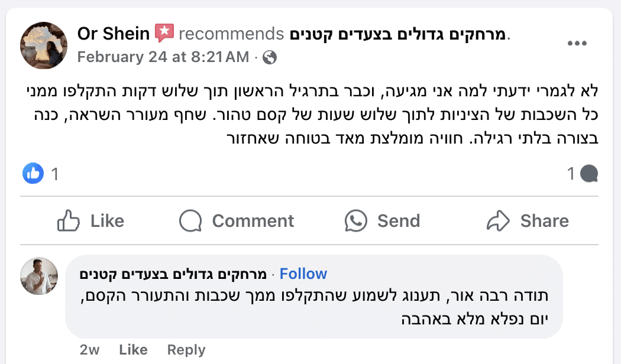View who reacted via the reaction count

tap(55, 174)
